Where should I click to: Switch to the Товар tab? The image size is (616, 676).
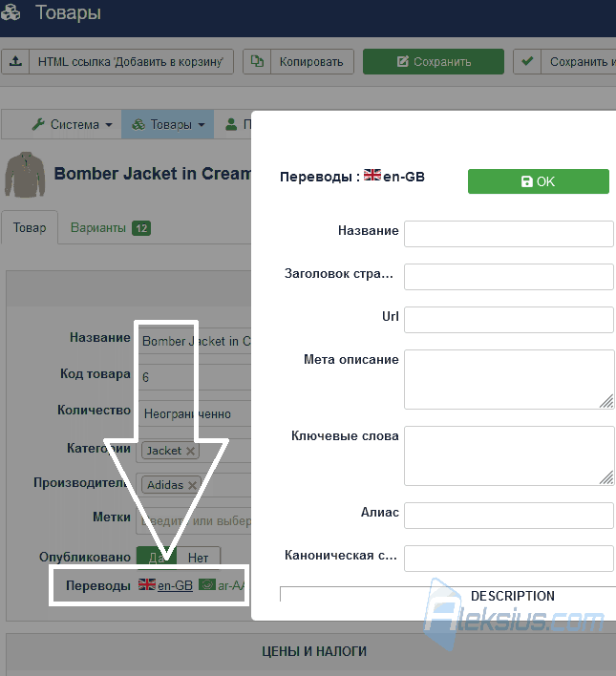pos(30,227)
